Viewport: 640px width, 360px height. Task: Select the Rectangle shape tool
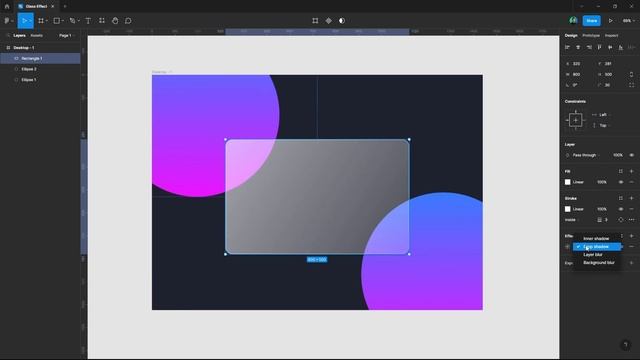(x=57, y=20)
